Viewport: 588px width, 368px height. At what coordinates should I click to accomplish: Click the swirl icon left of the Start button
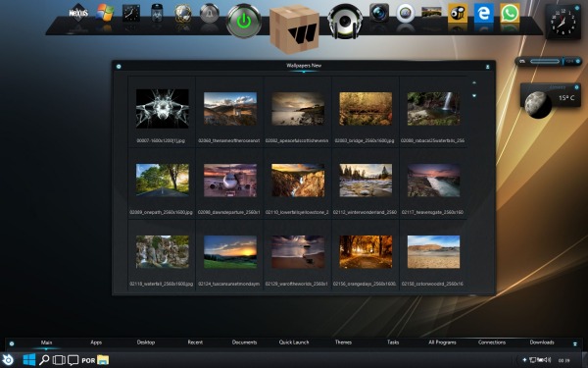coord(8,359)
